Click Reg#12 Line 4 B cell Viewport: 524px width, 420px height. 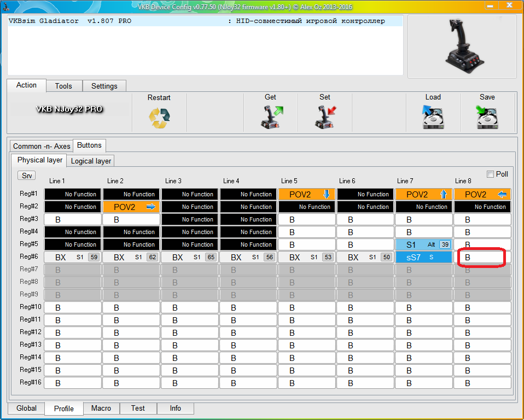tap(248, 333)
